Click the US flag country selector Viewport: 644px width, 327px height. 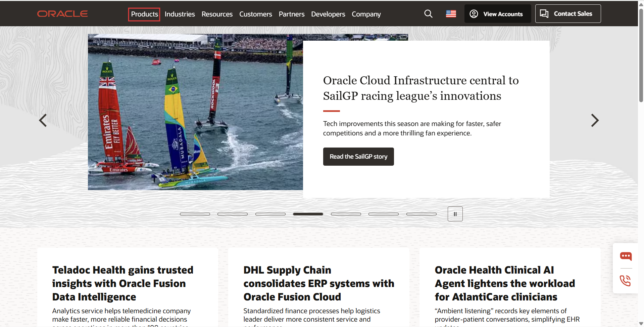pos(451,14)
